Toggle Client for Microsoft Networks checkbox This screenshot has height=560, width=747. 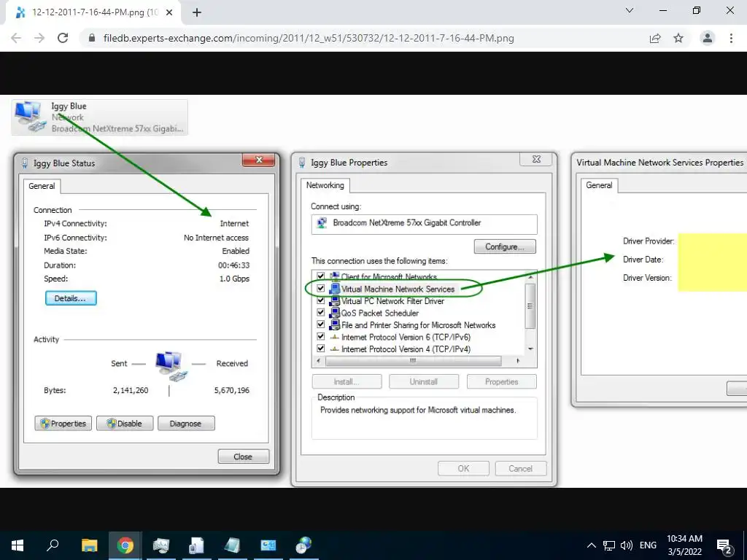tap(321, 276)
